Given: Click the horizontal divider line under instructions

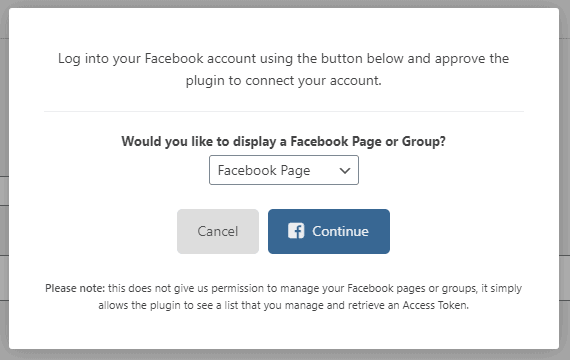Looking at the screenshot, I should (x=284, y=111).
